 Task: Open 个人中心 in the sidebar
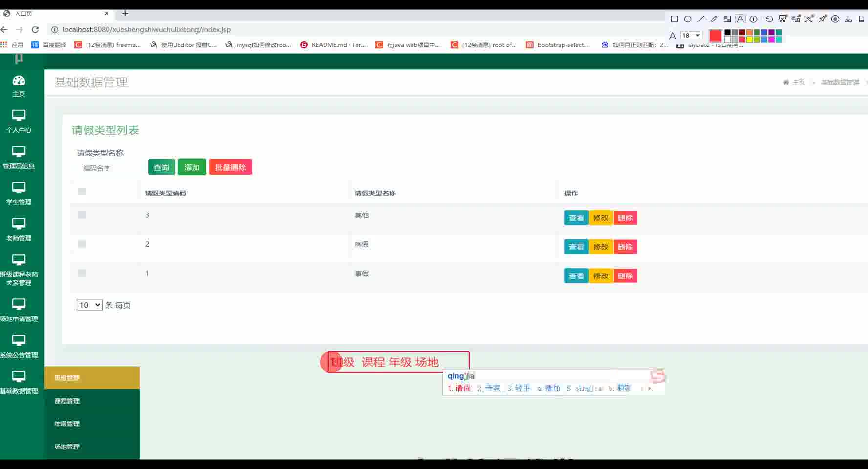coord(19,122)
